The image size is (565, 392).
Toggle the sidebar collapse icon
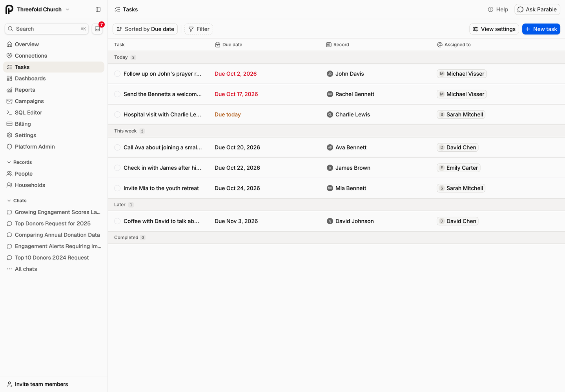(98, 9)
